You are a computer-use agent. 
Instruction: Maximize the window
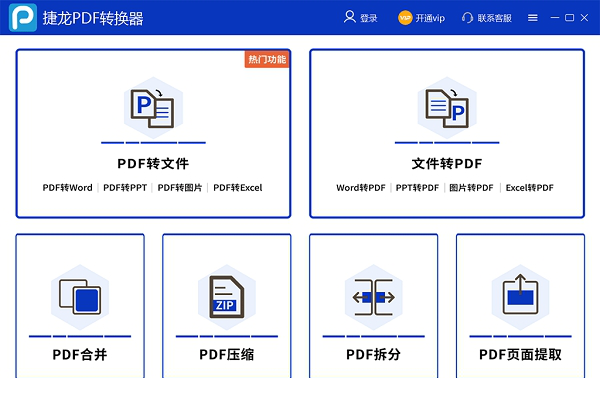click(x=569, y=18)
